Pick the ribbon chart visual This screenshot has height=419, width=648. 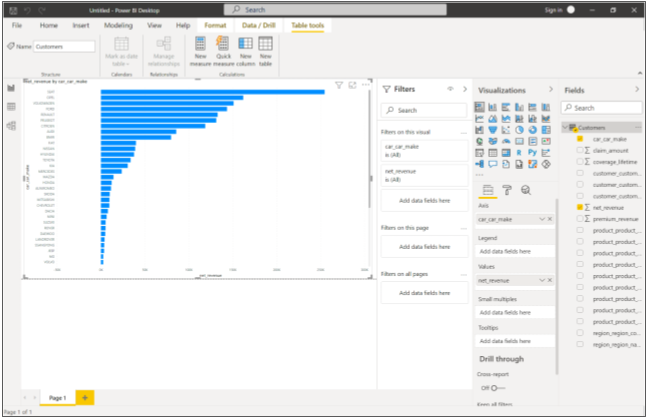(546, 119)
